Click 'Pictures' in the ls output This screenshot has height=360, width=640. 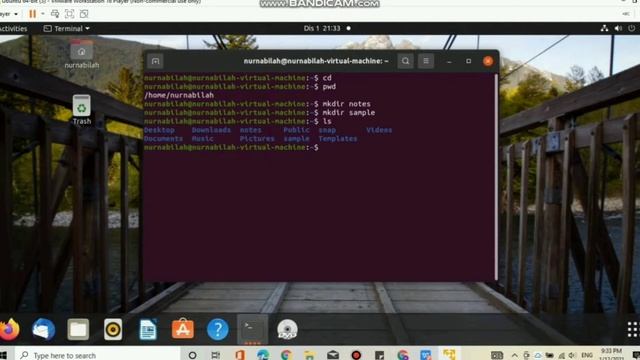[257, 139]
